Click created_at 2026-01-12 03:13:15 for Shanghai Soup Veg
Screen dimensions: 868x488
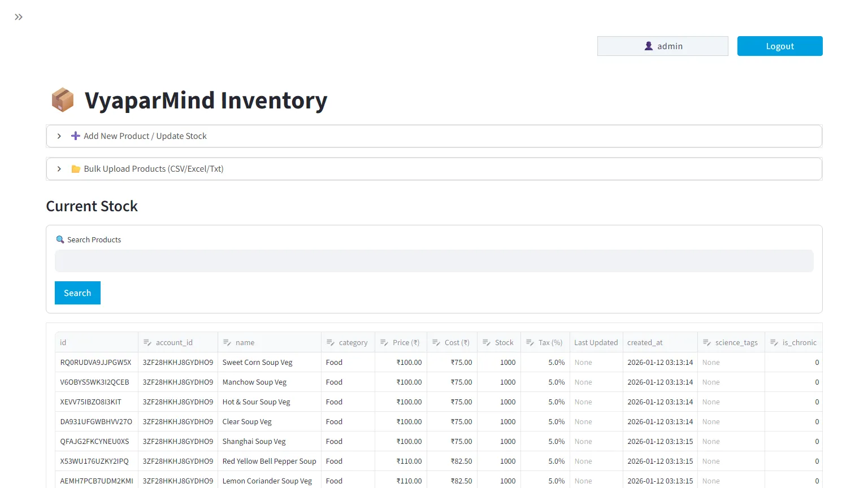[x=660, y=441]
